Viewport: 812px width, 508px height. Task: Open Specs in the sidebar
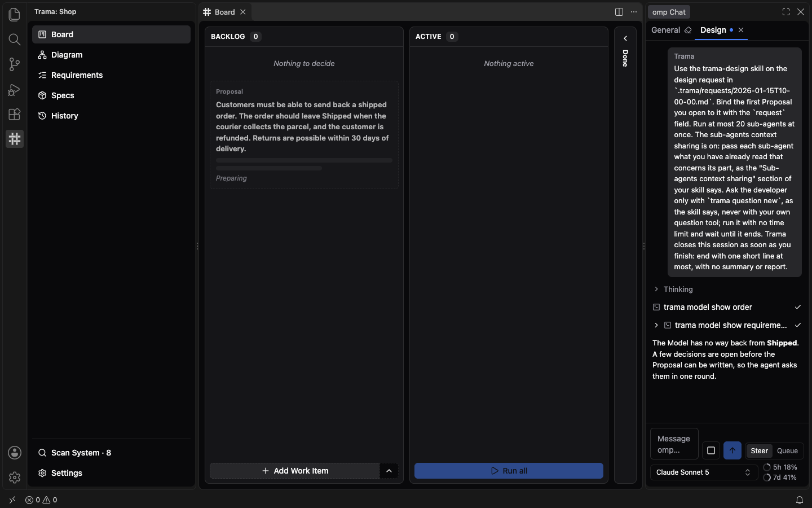[x=111, y=95]
